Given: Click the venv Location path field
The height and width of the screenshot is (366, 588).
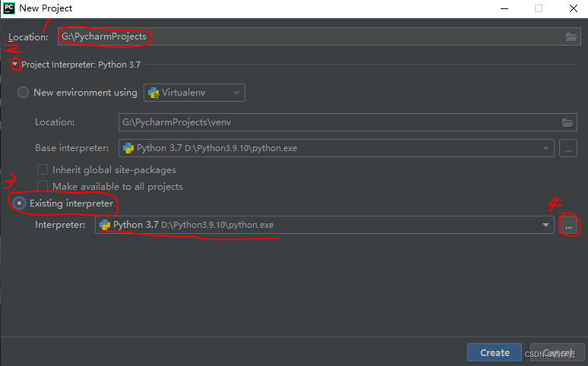Looking at the screenshot, I should point(348,122).
